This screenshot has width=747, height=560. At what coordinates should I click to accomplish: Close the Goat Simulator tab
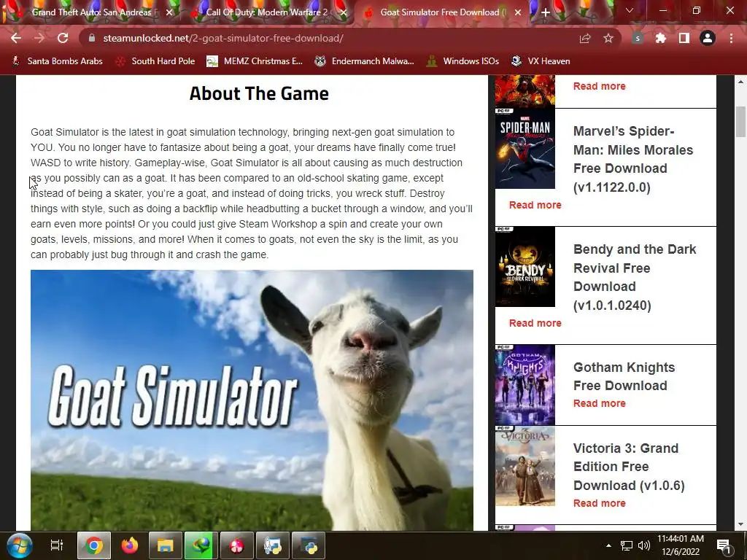(518, 12)
